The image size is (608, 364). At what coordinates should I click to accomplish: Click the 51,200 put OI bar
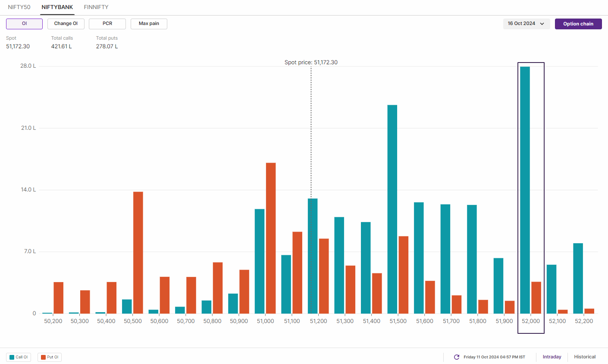pyautogui.click(x=324, y=276)
